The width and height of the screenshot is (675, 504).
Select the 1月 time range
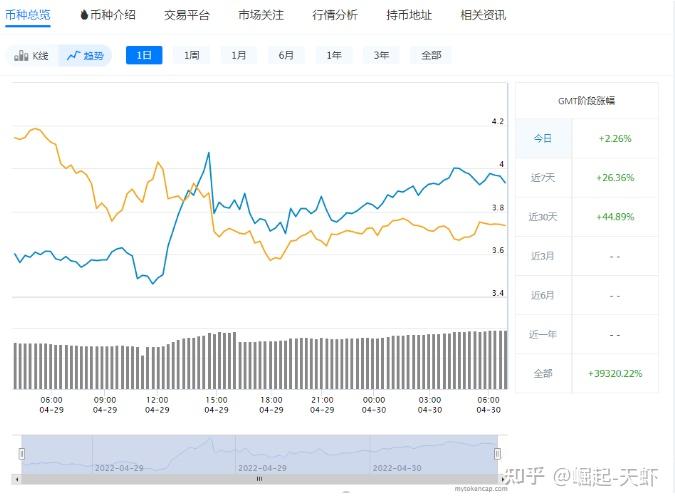point(238,55)
